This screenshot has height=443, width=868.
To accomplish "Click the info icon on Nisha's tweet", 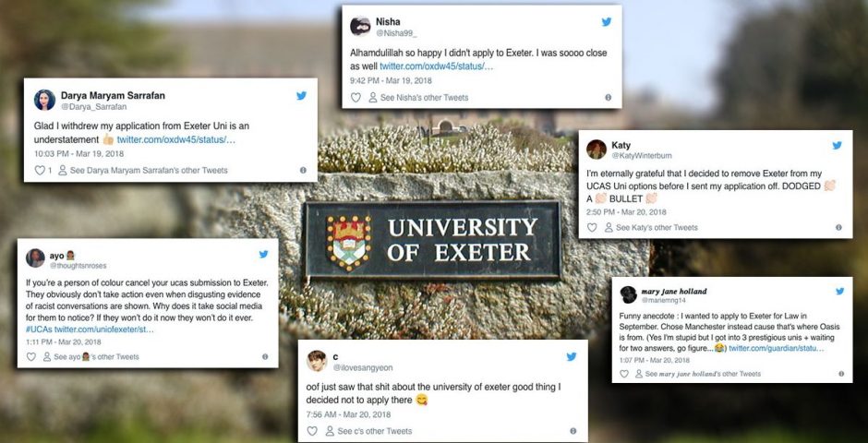I will click(609, 97).
